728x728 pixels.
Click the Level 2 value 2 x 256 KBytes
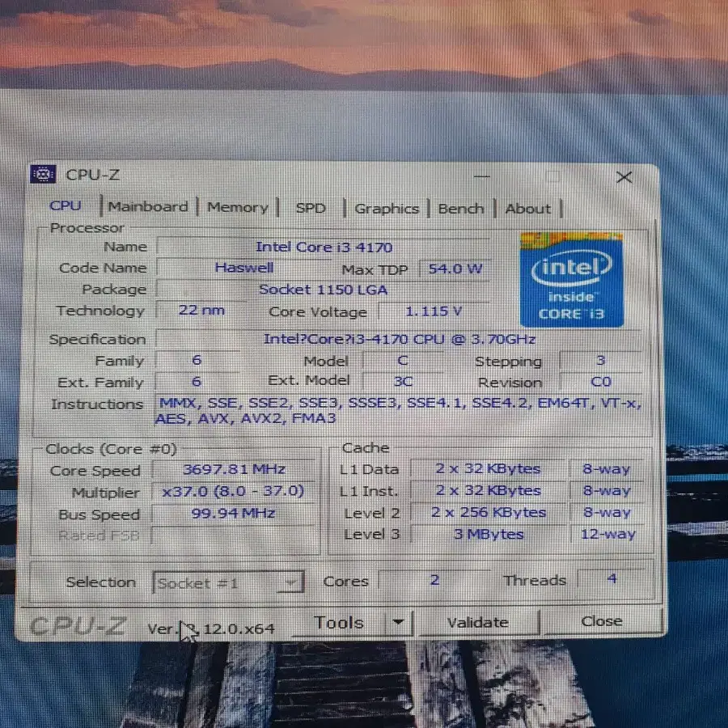[488, 513]
